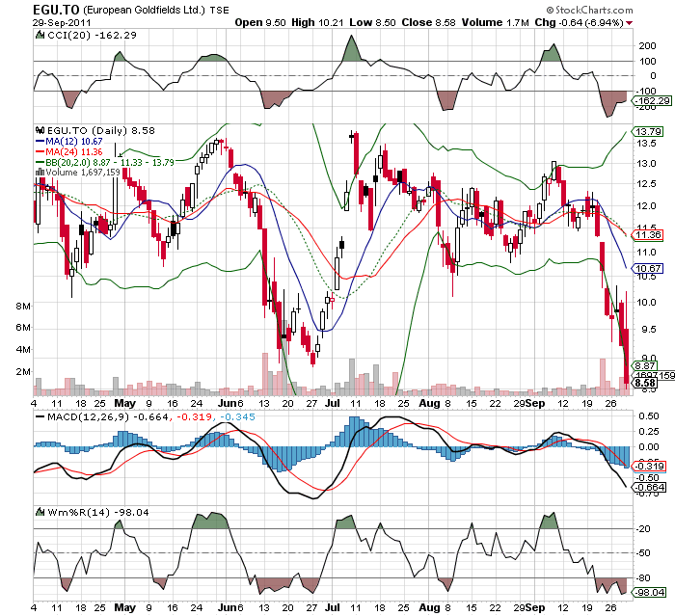Click the Jul label under the volume bars
Image resolution: width=675 pixels, height=616 pixels.
tap(332, 403)
